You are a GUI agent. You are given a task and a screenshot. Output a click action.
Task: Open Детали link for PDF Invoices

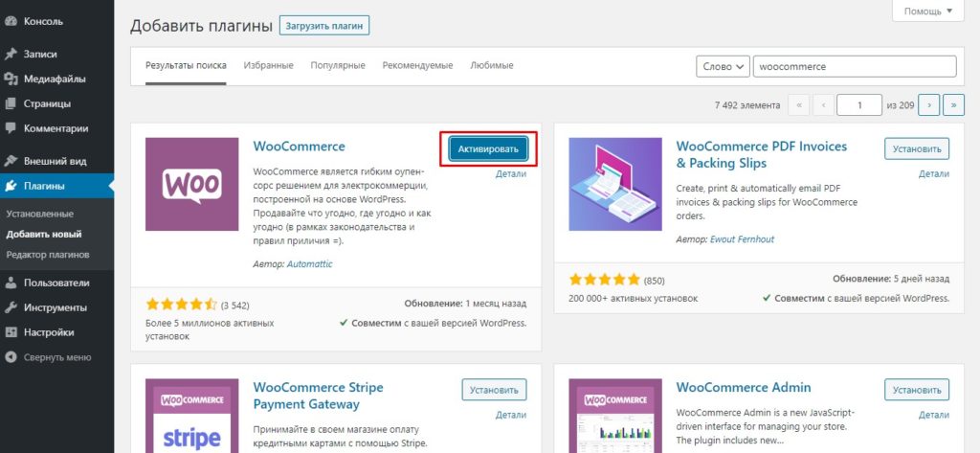tap(934, 174)
